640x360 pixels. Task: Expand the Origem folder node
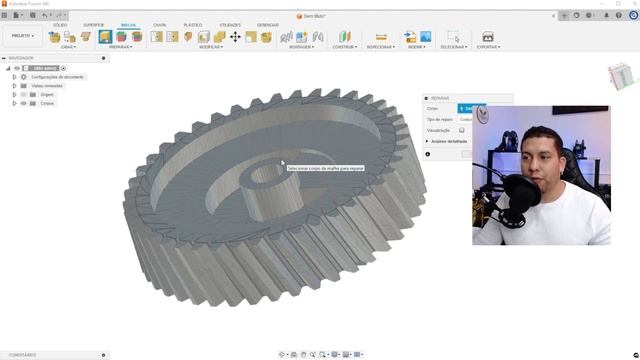click(14, 94)
